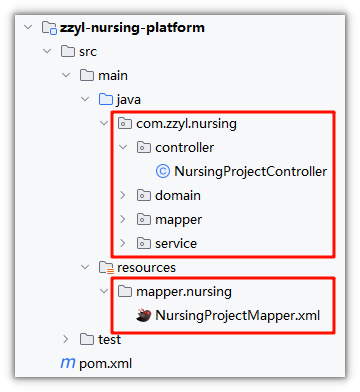Collapse the zzyl-nursing-platform root node
This screenshot has height=392, width=360.
[x=28, y=27]
